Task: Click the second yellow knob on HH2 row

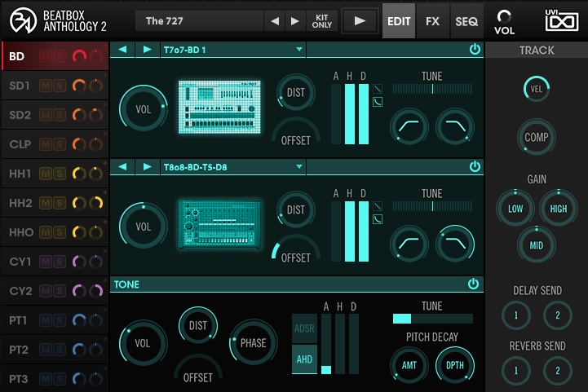Action: coord(96,203)
